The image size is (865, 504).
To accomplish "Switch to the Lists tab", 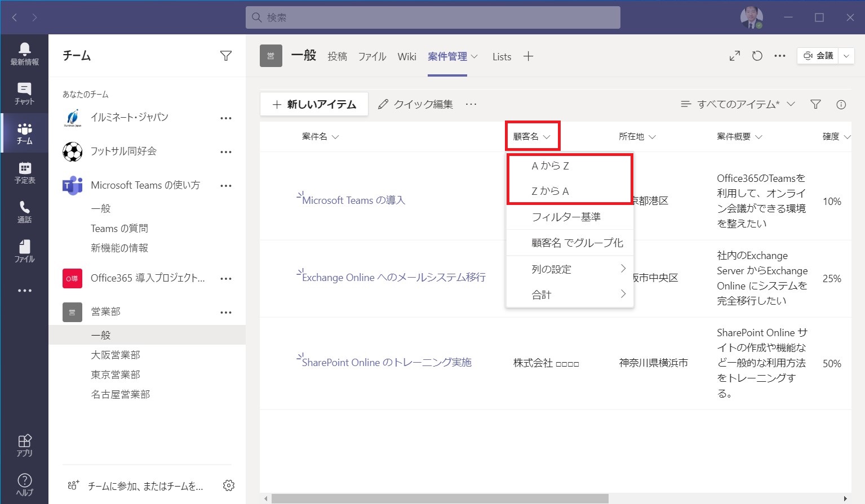I will (502, 56).
